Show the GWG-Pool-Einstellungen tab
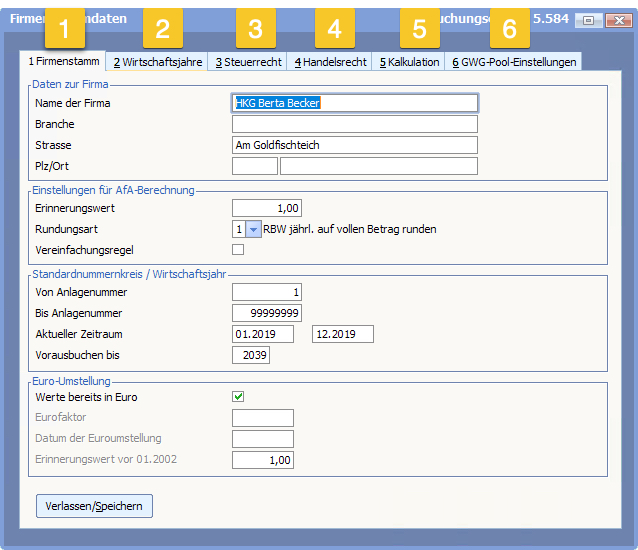The width and height of the screenshot is (638, 550). pos(513,62)
